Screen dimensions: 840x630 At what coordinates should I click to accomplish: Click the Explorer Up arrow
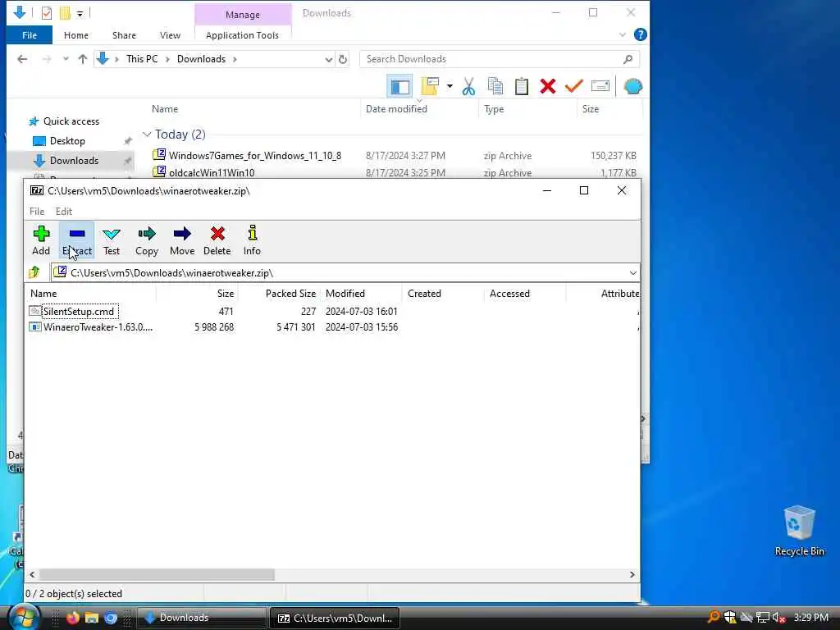(x=83, y=59)
